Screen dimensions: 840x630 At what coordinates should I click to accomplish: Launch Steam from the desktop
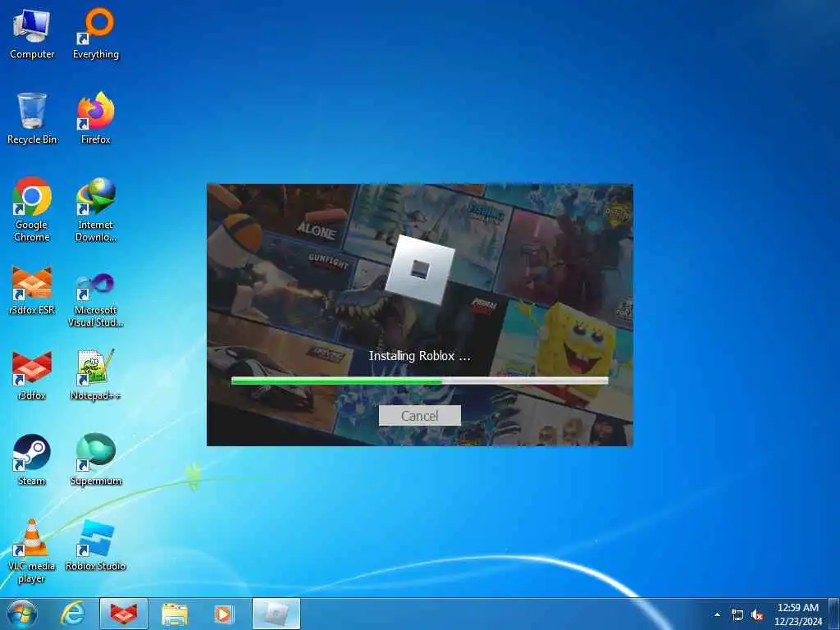32,460
